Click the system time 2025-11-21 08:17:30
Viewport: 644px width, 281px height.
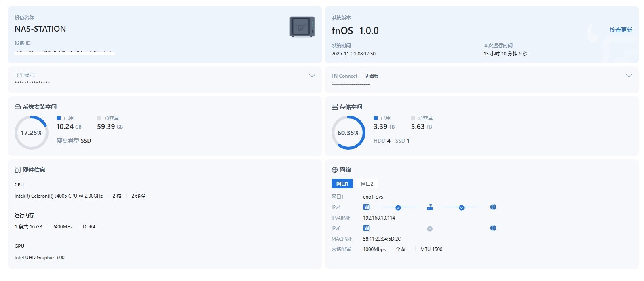pyautogui.click(x=353, y=53)
